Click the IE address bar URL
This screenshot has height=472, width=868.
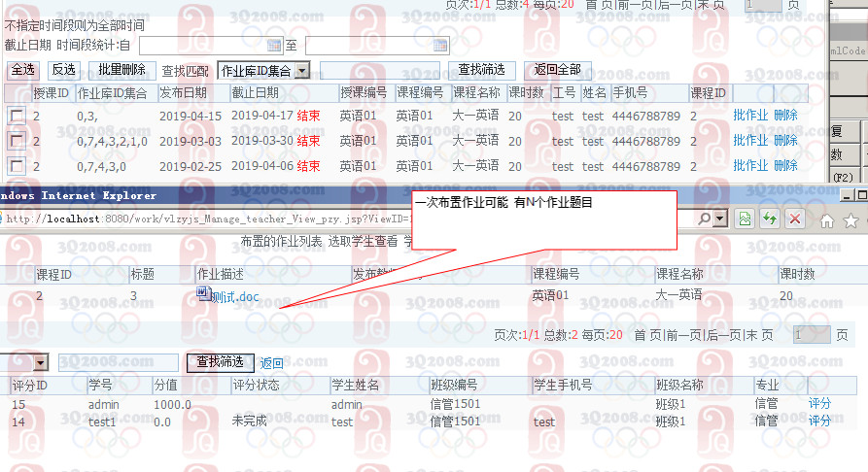[x=210, y=219]
